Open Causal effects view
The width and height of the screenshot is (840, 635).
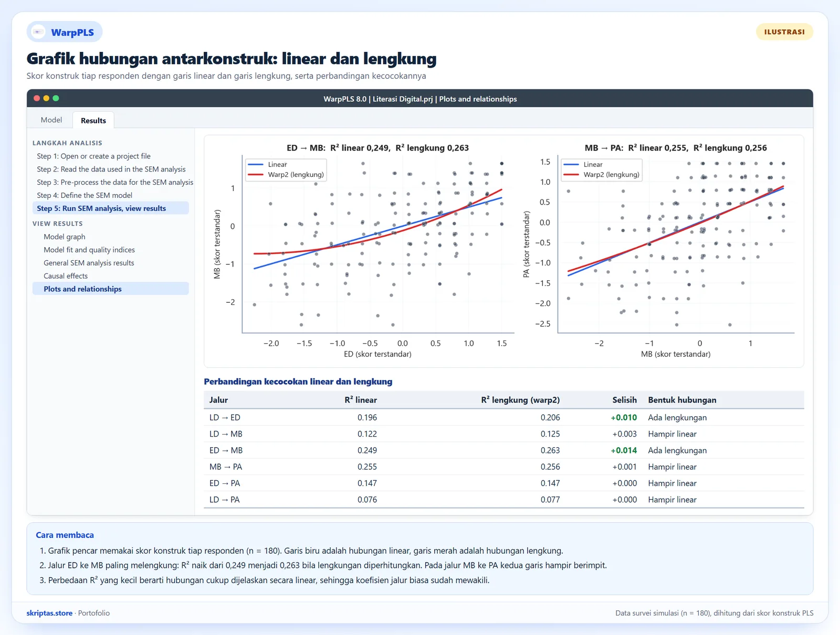[x=66, y=276]
